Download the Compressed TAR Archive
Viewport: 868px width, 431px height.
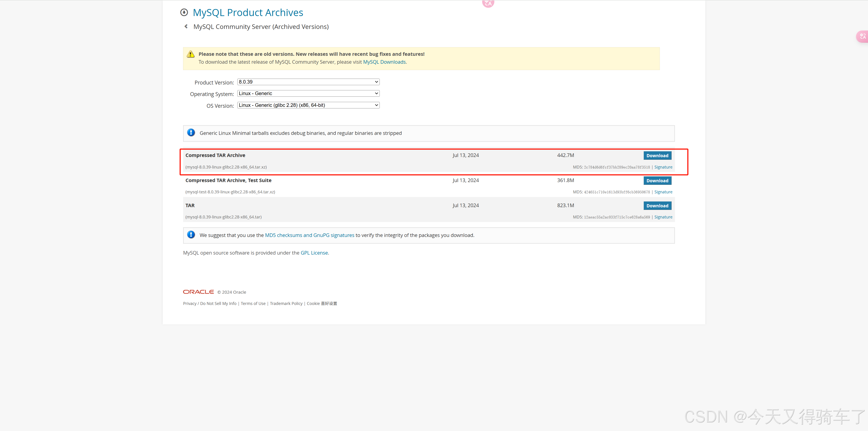[657, 156]
